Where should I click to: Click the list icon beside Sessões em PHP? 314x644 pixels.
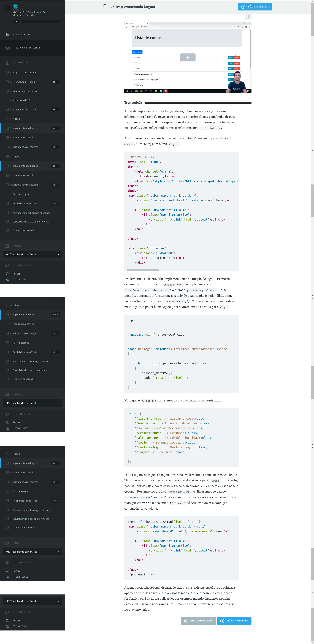[7, 100]
